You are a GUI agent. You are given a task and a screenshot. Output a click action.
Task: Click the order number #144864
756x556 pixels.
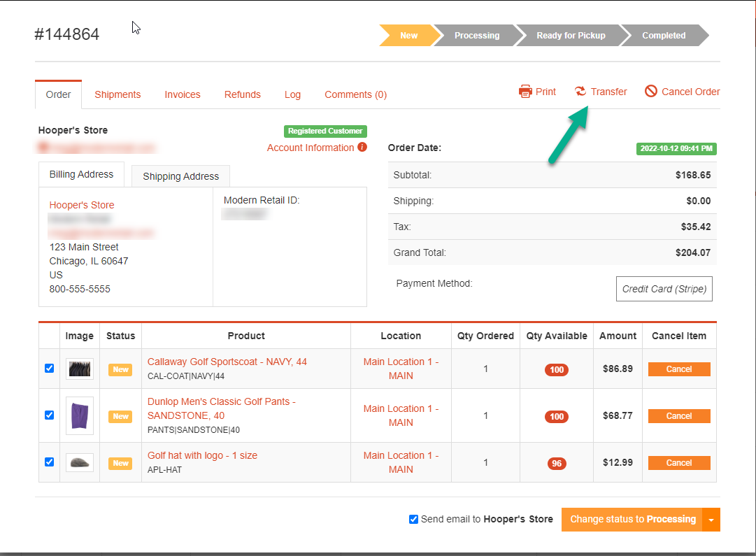(x=67, y=34)
